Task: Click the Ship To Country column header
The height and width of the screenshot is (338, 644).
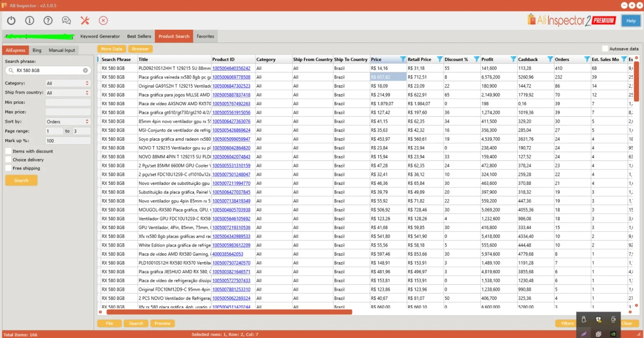Action: coord(351,59)
